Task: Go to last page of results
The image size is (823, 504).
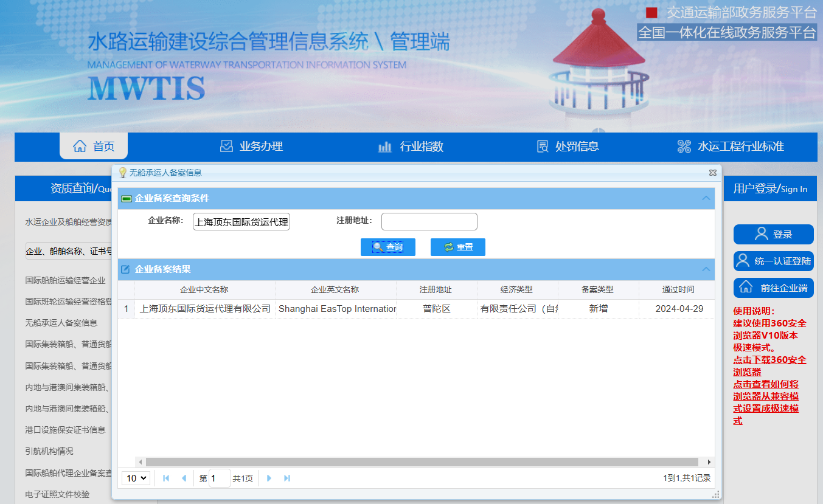Action: coord(287,478)
